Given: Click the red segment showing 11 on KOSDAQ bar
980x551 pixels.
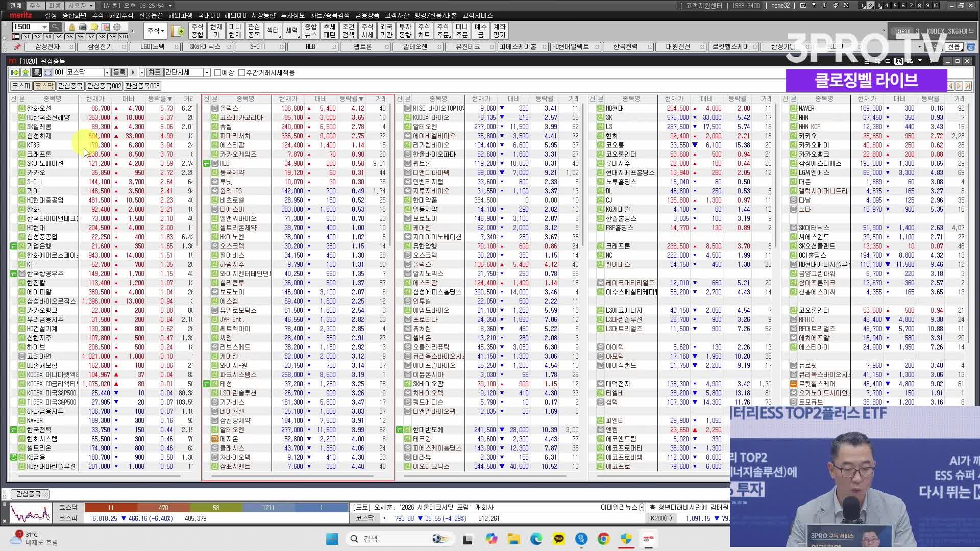Looking at the screenshot, I should coord(111,508).
